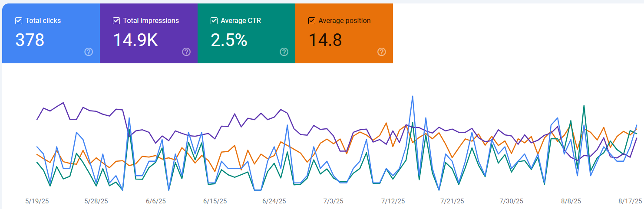Viewport: 644px width, 209px height.
Task: Select the 6/24/25 date axis label
Action: coord(274,201)
